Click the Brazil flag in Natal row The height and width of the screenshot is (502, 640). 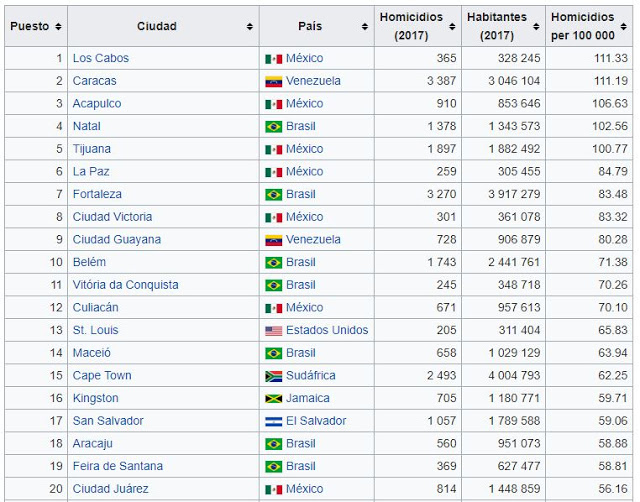(273, 126)
